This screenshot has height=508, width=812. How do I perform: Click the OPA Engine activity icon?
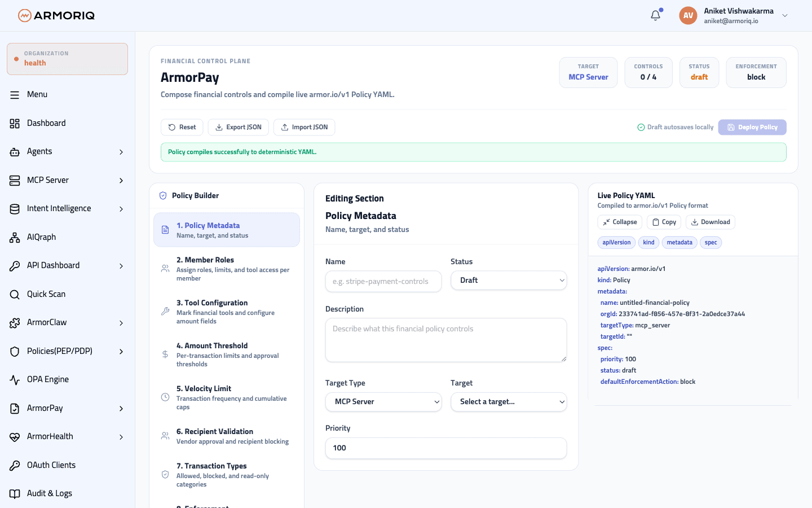pyautogui.click(x=15, y=380)
